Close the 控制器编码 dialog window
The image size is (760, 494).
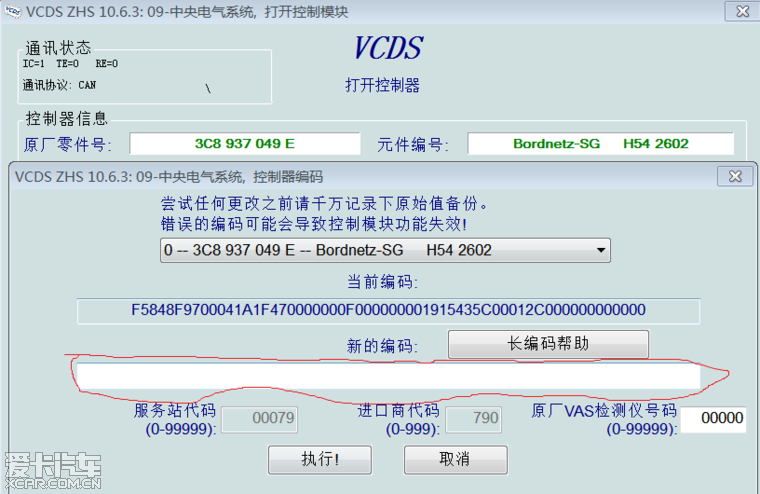pos(735,176)
